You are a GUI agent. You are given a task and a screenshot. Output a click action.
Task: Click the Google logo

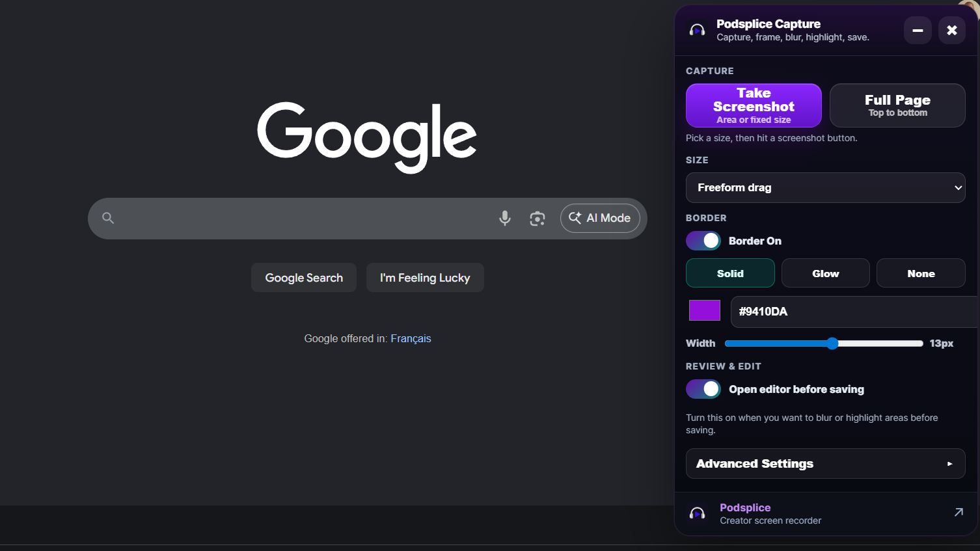coord(367,137)
